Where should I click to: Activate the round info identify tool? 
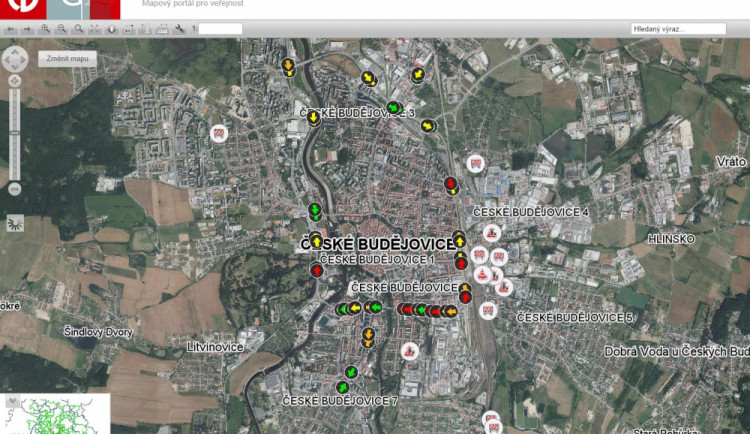pos(111,29)
